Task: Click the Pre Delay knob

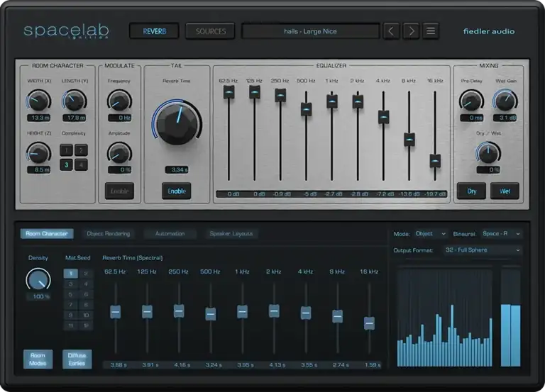Action: tap(472, 101)
